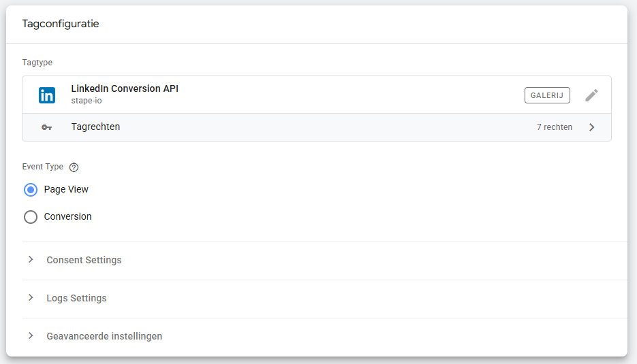
Task: Click the key icon beside Tagrechten
Action: tap(46, 127)
